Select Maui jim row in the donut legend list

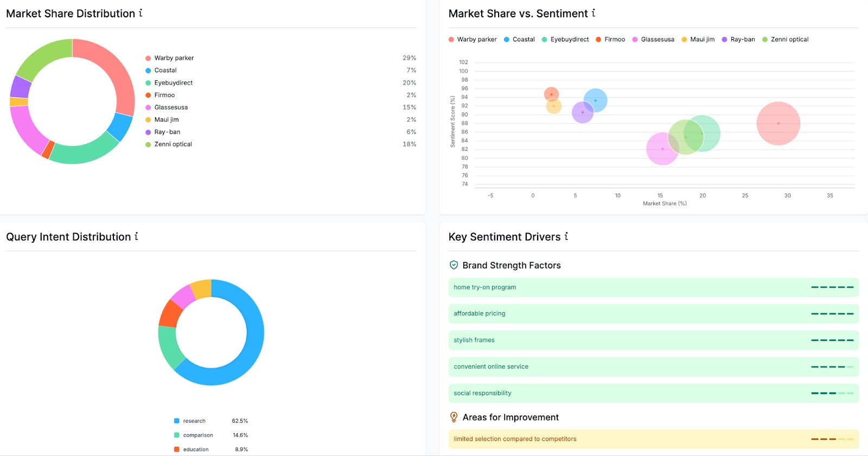click(281, 119)
